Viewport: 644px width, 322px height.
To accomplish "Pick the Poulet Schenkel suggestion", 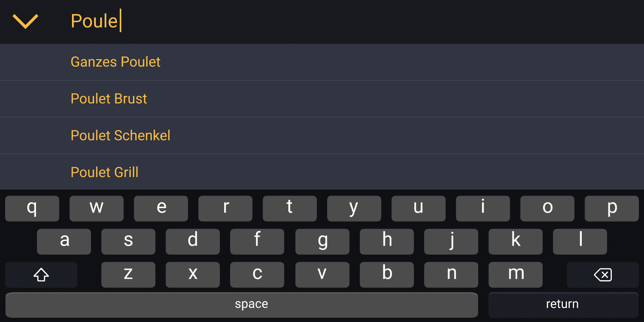I will point(121,136).
